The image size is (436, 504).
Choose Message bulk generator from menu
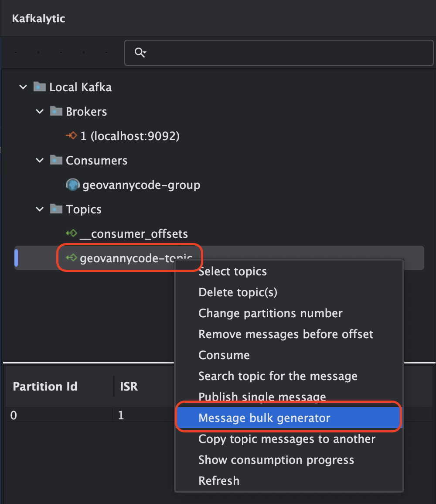pyautogui.click(x=264, y=418)
